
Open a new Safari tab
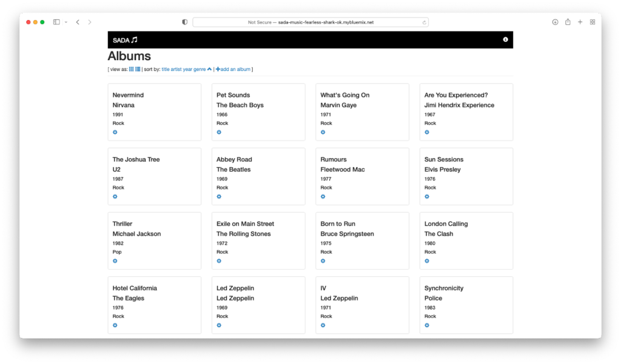(x=580, y=22)
